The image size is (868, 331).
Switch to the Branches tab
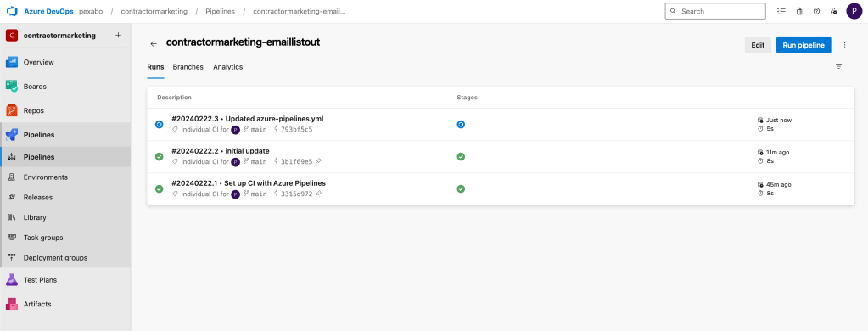point(188,67)
